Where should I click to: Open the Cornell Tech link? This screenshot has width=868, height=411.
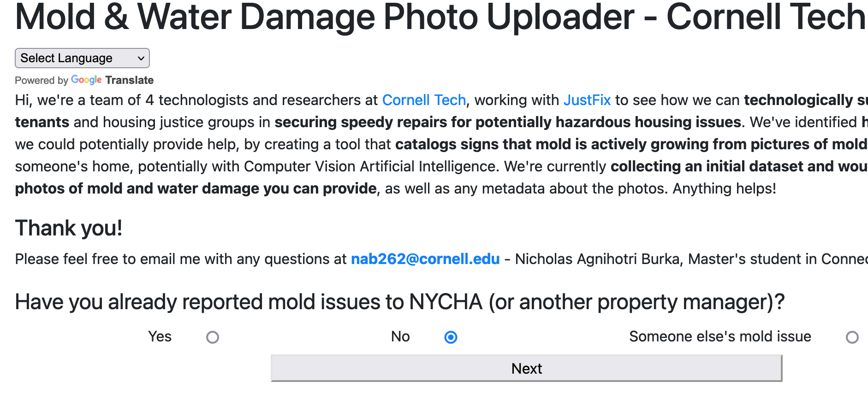coord(424,100)
